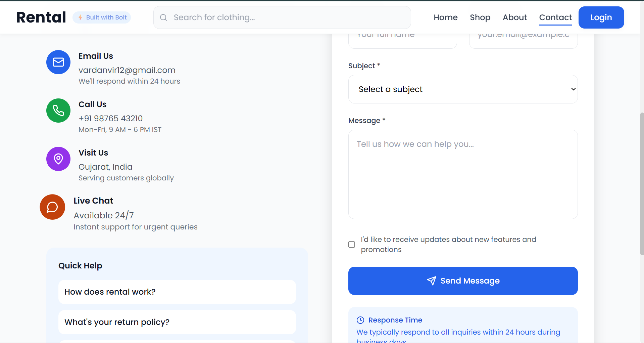Click the purple location pin icon
644x343 pixels.
click(58, 159)
